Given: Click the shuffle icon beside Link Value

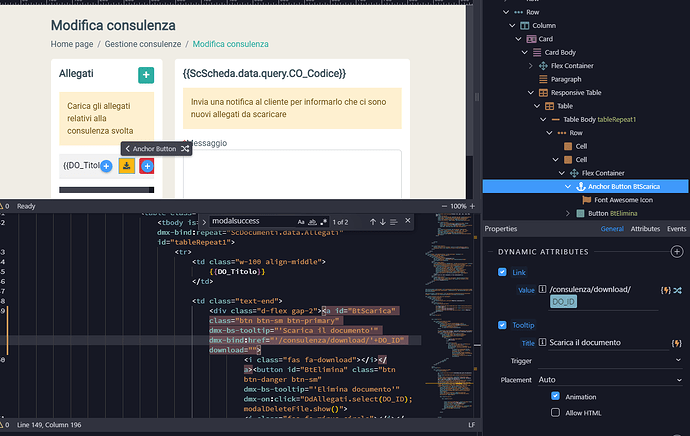Looking at the screenshot, I should pyautogui.click(x=677, y=290).
